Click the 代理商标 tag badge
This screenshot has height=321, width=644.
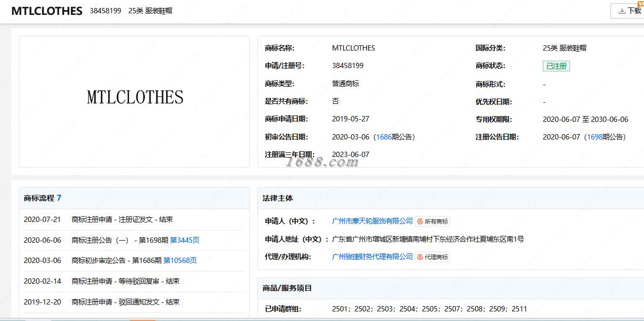point(433,257)
